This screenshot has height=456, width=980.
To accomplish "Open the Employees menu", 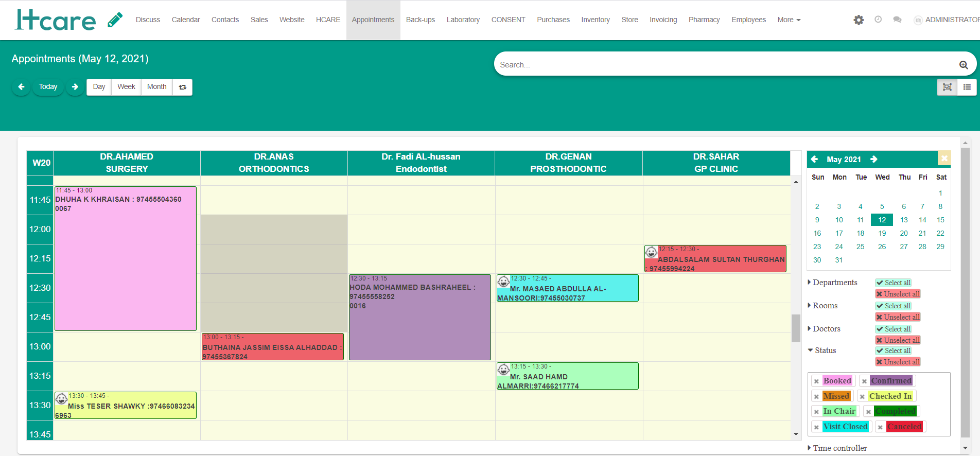I will [748, 20].
